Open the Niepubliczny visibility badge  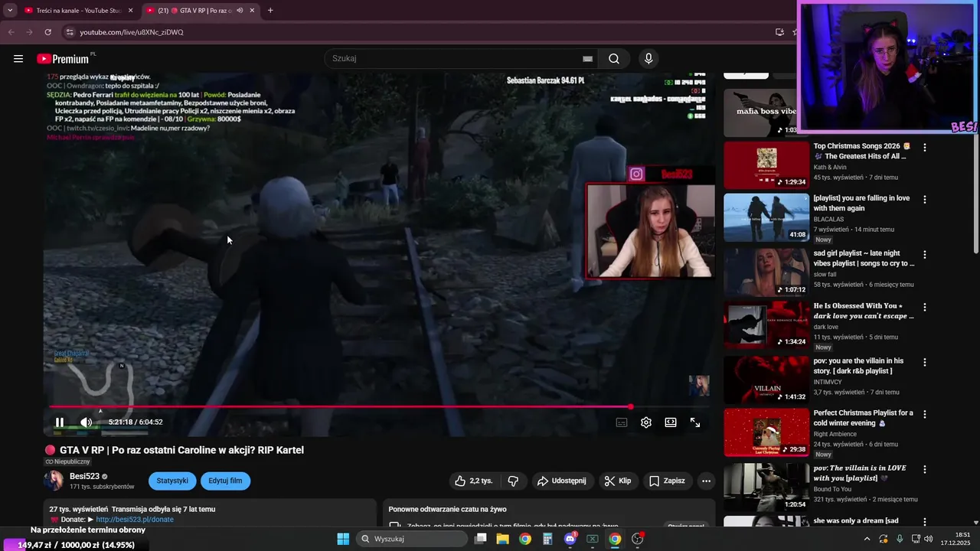[x=67, y=462]
